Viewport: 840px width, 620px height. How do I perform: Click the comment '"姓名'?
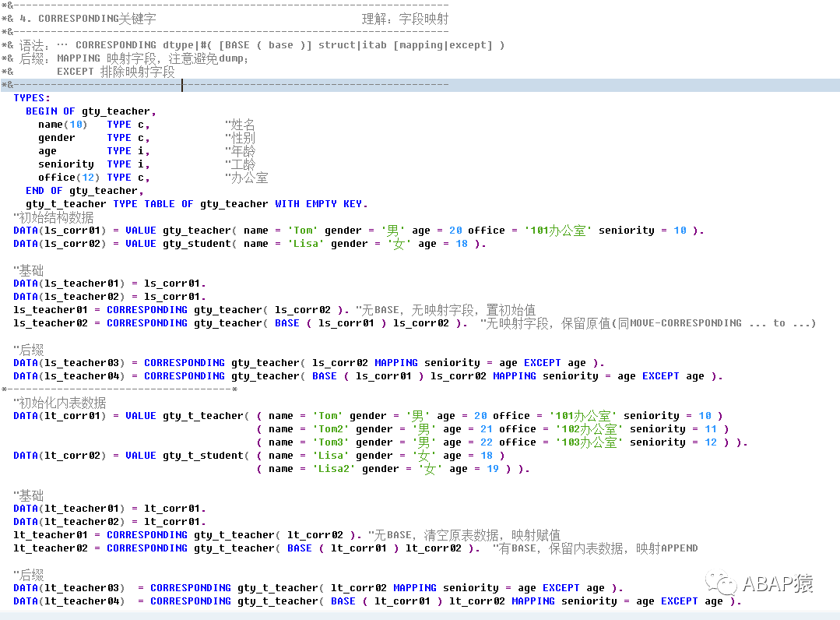pos(240,125)
